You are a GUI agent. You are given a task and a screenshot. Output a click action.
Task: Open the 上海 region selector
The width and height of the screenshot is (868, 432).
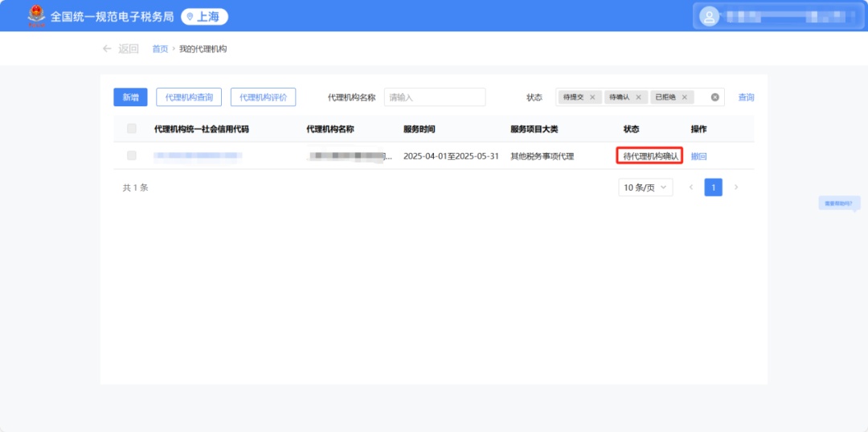(x=204, y=16)
